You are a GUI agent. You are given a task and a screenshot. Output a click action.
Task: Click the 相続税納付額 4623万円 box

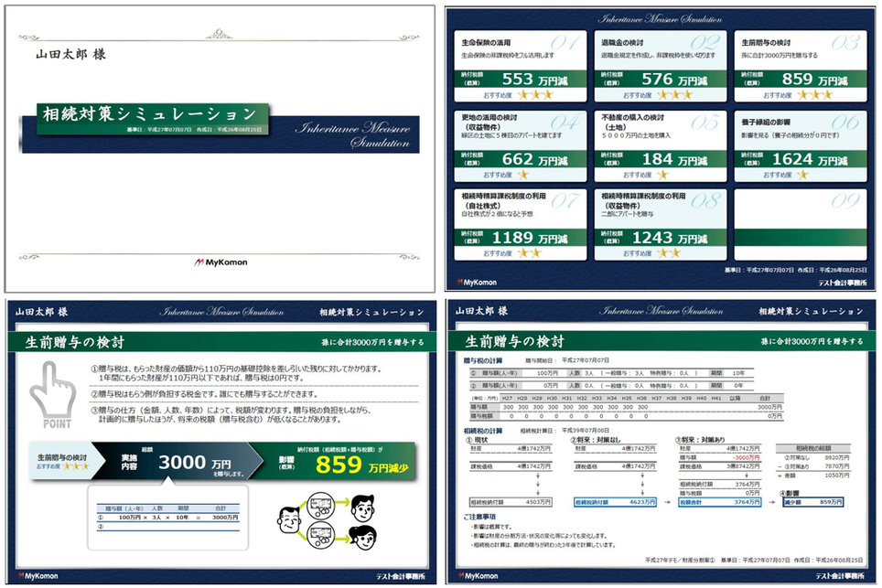click(615, 501)
